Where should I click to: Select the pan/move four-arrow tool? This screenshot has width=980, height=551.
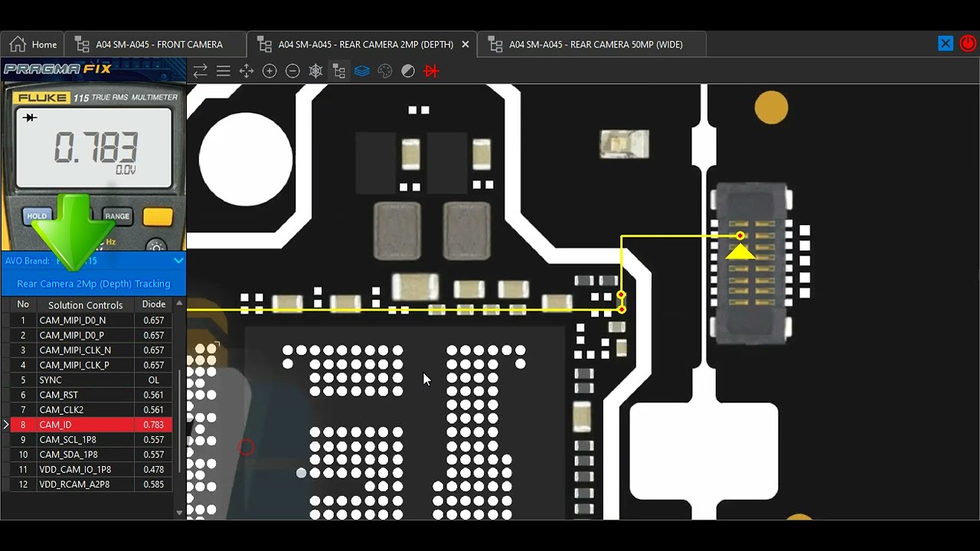point(247,71)
